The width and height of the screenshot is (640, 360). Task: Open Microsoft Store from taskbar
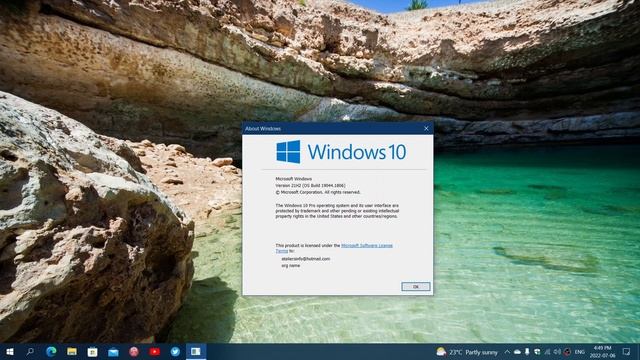(x=92, y=352)
